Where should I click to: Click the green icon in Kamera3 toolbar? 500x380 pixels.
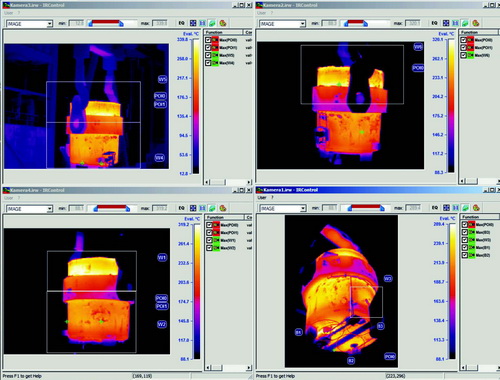[212, 23]
